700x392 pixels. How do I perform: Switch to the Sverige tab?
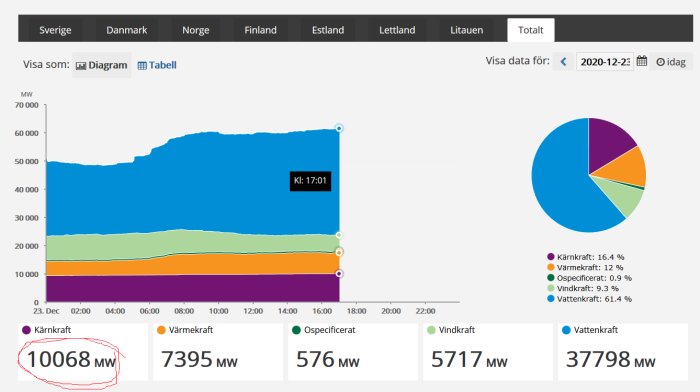tap(55, 30)
